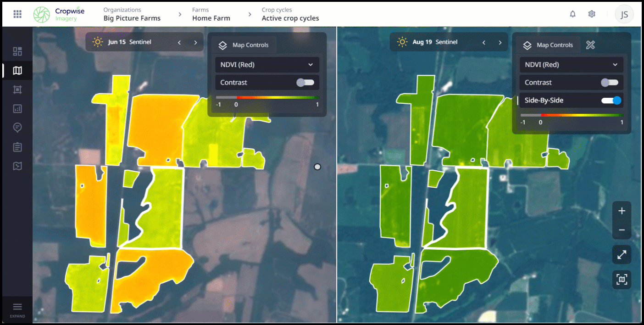Screen dimensions: 644x325
Task: Go to next image after Jun 15
Action: tap(195, 42)
